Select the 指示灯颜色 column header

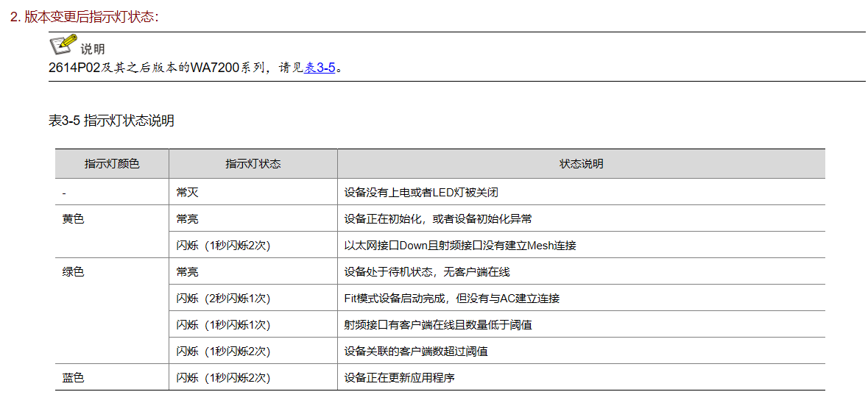point(112,164)
